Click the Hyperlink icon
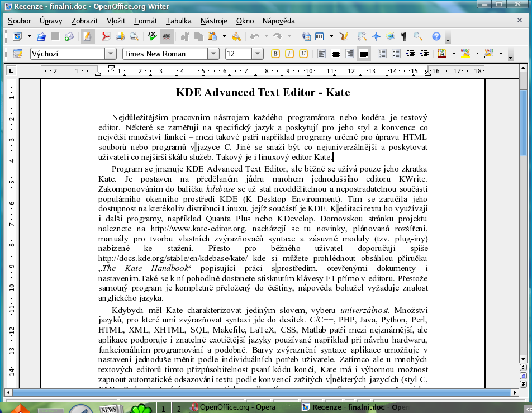532x413 pixels. [x=306, y=36]
